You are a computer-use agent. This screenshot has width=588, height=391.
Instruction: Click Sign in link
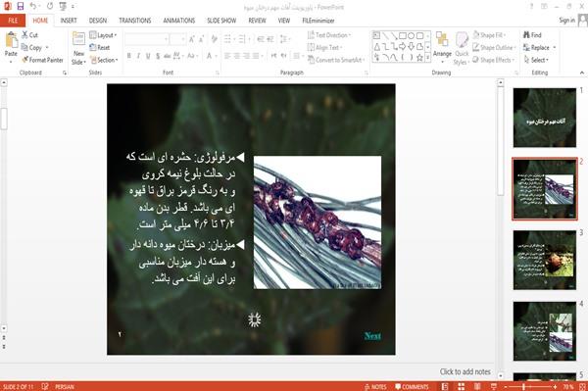[566, 21]
